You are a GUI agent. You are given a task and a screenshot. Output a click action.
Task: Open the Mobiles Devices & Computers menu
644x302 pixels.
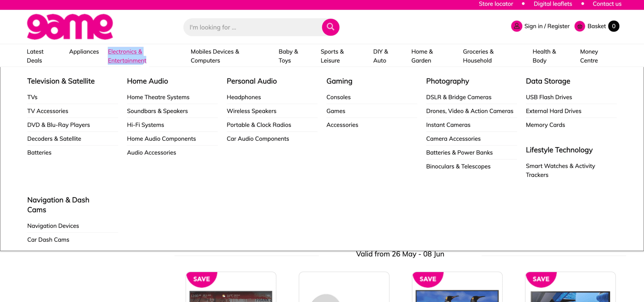pyautogui.click(x=215, y=56)
